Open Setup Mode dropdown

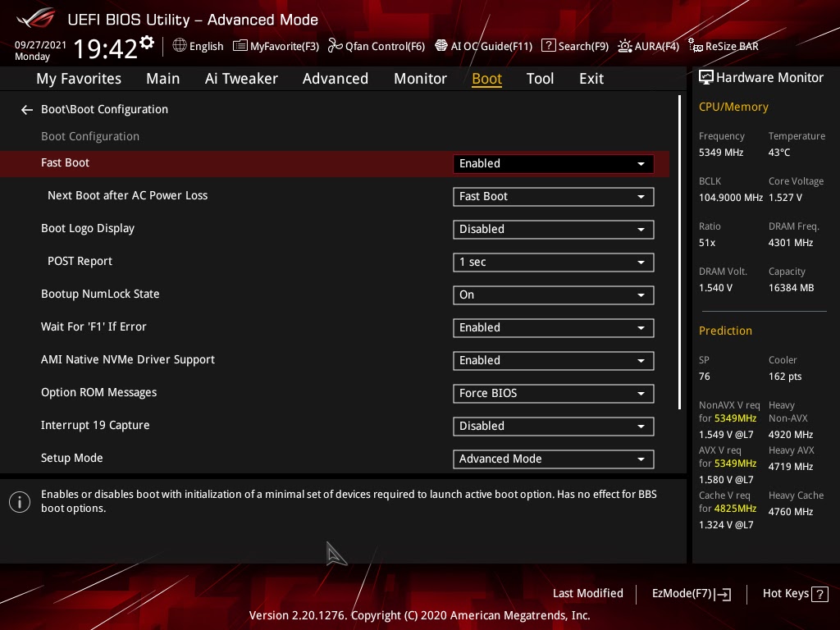coord(554,459)
